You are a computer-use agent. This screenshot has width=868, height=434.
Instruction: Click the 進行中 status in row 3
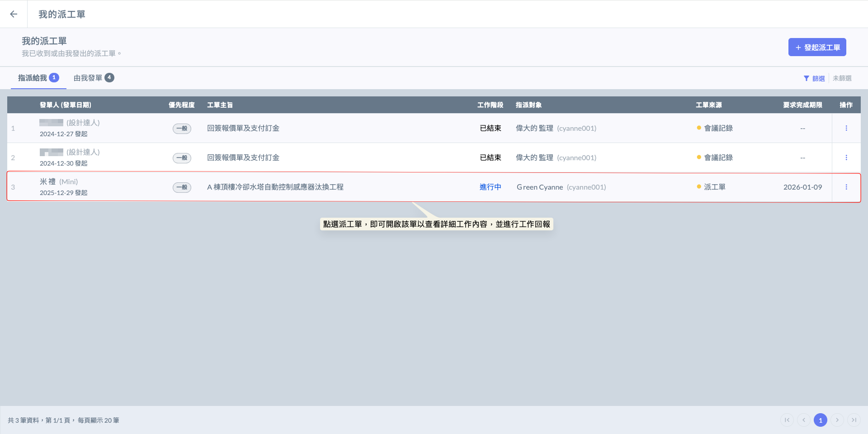point(490,187)
